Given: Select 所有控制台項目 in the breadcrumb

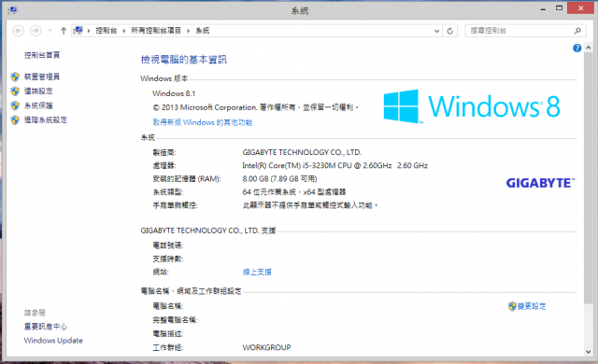Looking at the screenshot, I should [x=156, y=31].
